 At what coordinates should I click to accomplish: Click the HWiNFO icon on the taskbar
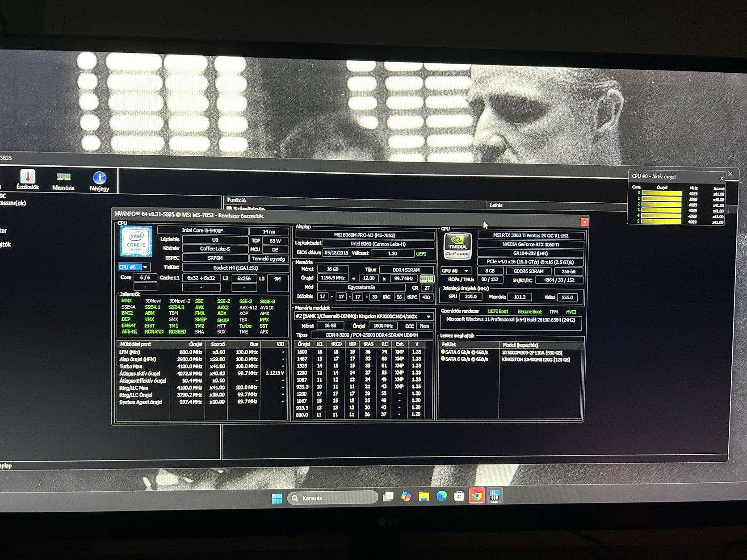pyautogui.click(x=494, y=496)
